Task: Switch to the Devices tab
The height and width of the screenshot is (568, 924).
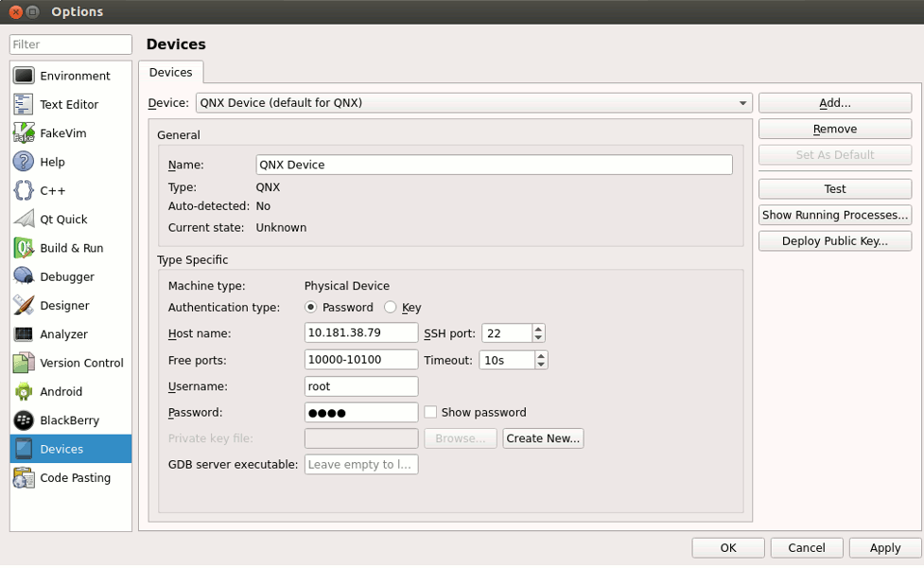Action: [x=170, y=72]
